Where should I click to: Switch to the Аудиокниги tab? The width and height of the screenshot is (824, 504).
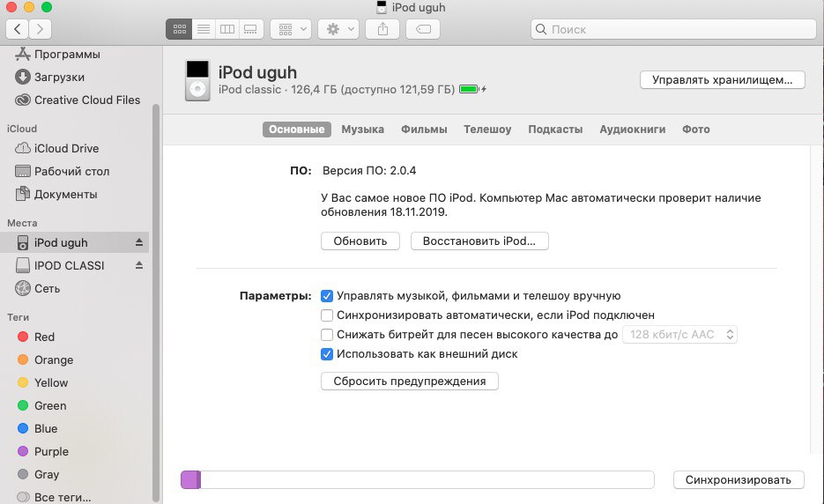point(632,130)
